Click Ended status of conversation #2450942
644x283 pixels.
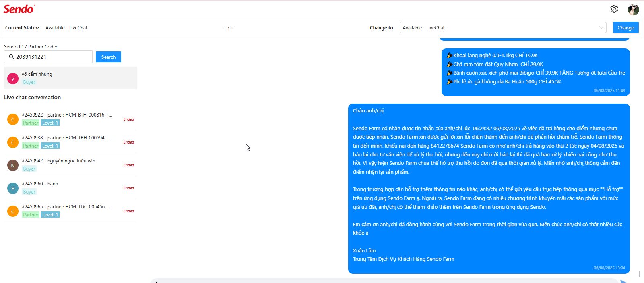click(x=129, y=165)
